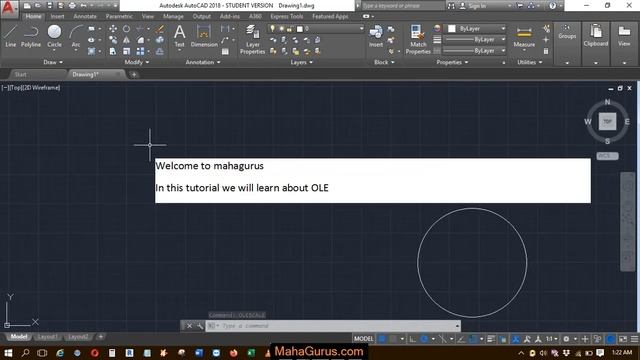Click the command line input field
Screen dimensions: 640x360
pos(333,326)
